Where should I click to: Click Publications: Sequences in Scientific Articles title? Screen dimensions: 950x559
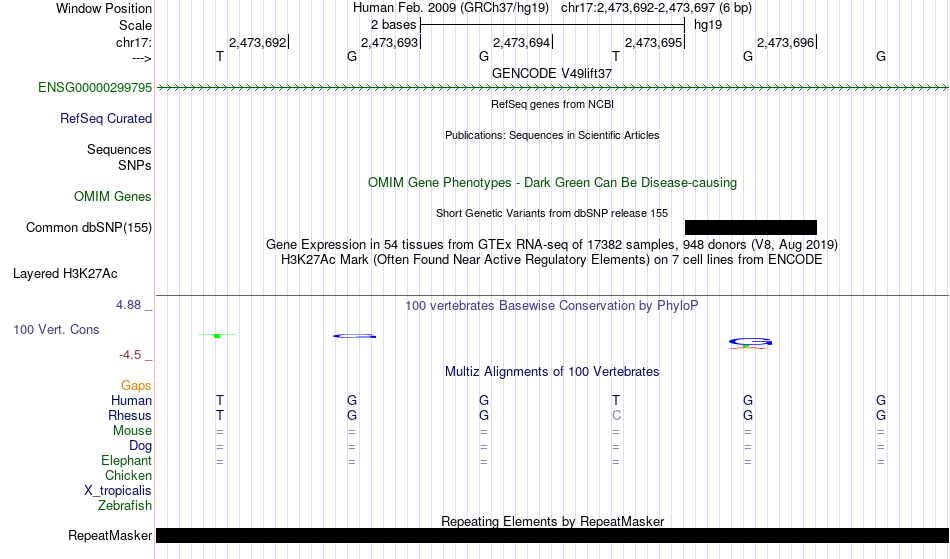tap(552, 135)
